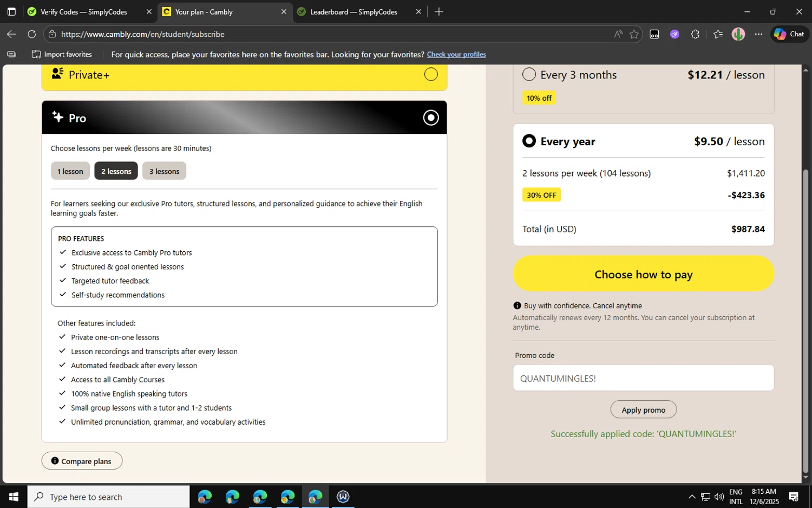
Task: Refresh the current page
Action: [x=32, y=34]
